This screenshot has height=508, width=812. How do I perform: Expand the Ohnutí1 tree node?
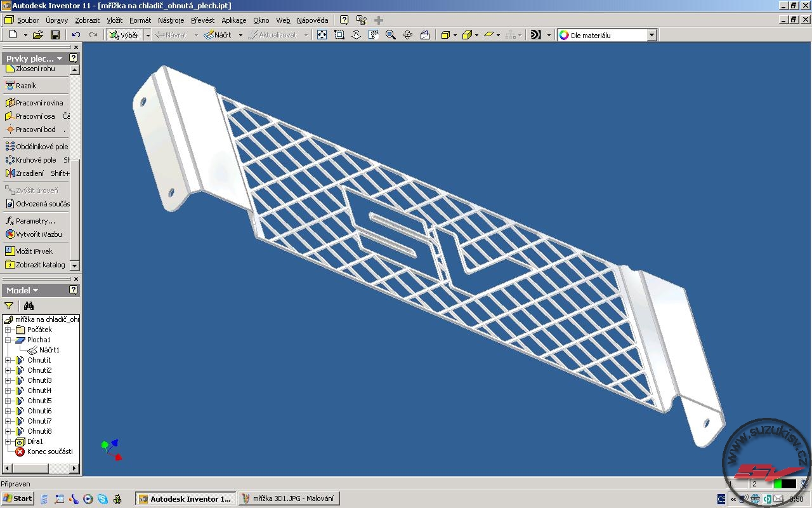tap(8, 360)
